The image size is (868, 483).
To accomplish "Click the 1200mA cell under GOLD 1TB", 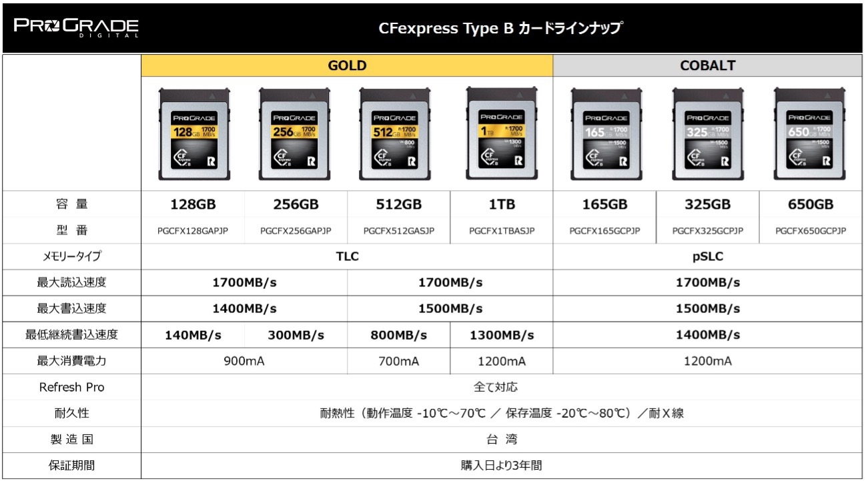I will pos(502,361).
